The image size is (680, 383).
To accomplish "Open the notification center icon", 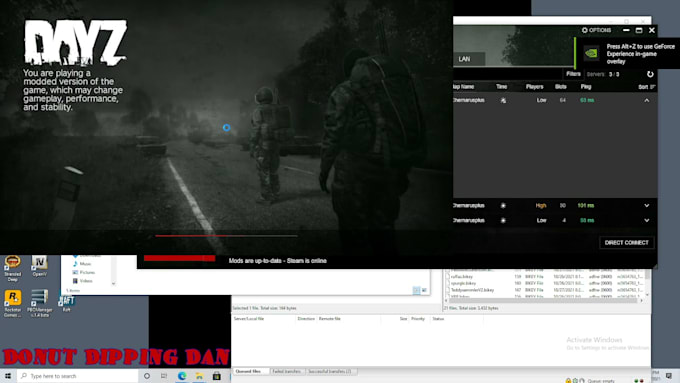I will [x=669, y=376].
